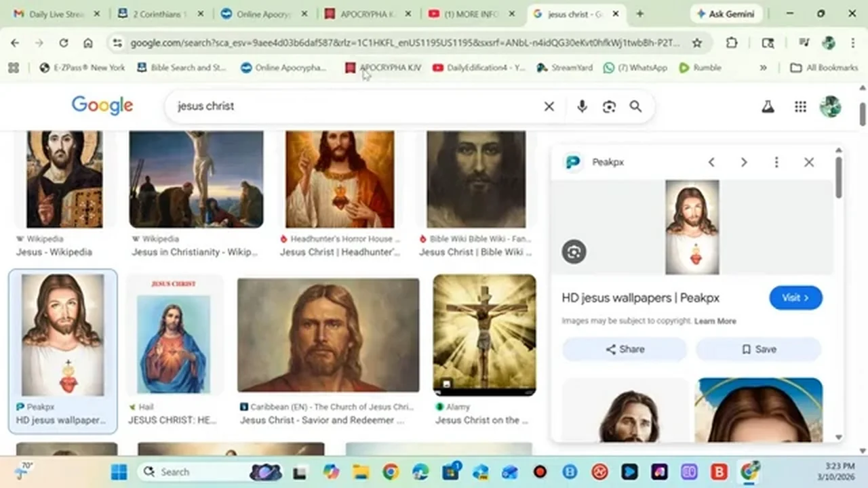Save the previewed image
868x488 pixels.
click(758, 349)
